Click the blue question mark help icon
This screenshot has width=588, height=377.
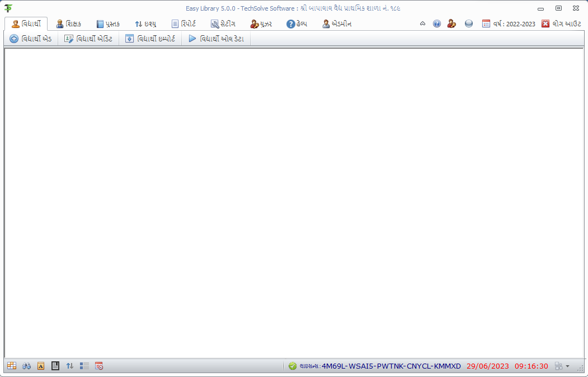(x=437, y=24)
